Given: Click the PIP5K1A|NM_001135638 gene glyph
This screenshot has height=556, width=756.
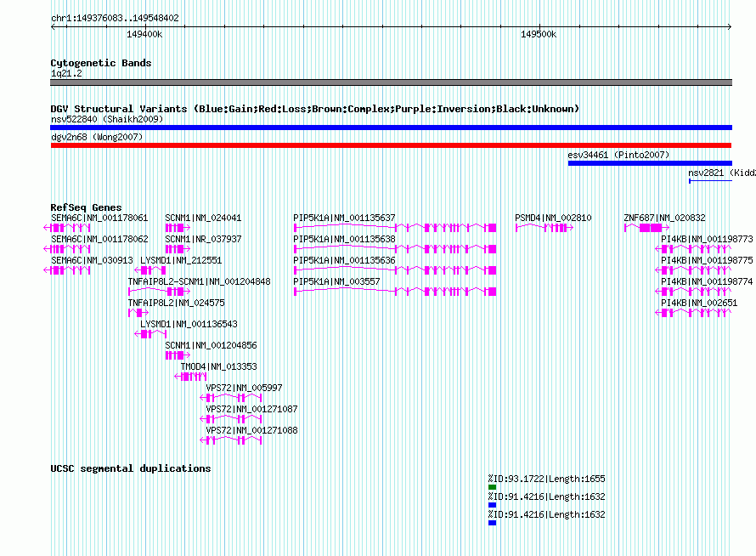Looking at the screenshot, I should (x=395, y=249).
